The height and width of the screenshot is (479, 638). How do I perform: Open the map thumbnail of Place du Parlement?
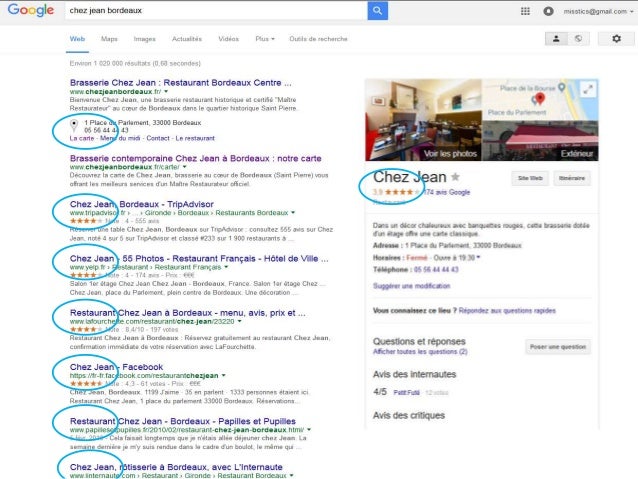[540, 100]
